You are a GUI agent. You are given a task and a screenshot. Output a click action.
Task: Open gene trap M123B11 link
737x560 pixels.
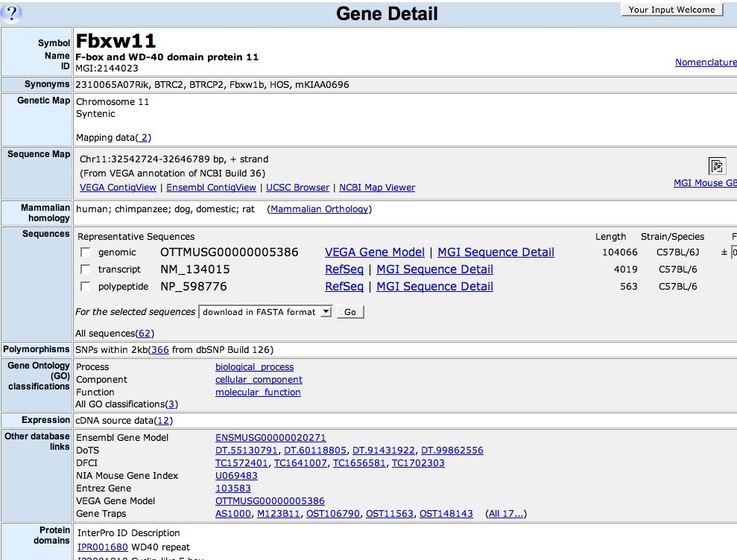click(x=279, y=514)
